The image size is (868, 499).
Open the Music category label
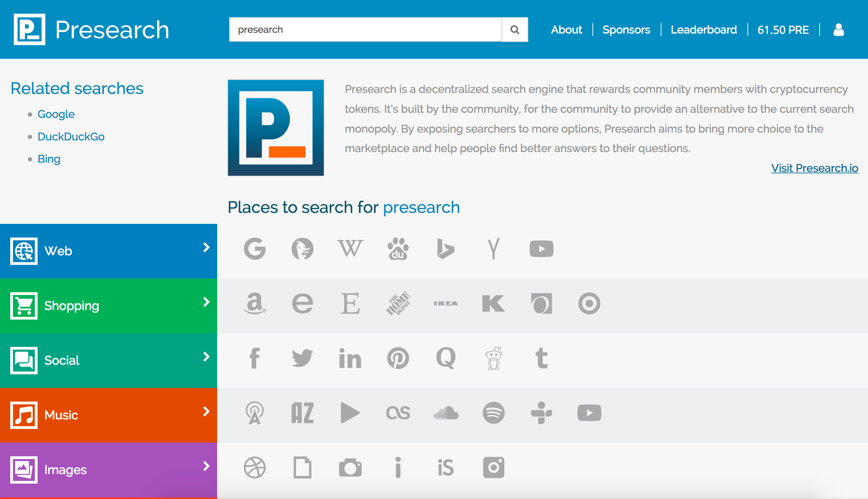(x=61, y=415)
